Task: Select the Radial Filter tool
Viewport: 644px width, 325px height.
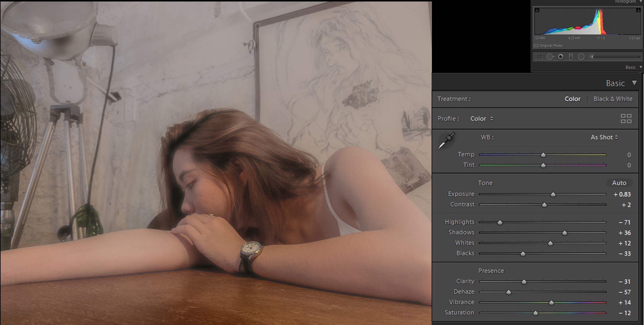Action: pos(581,57)
